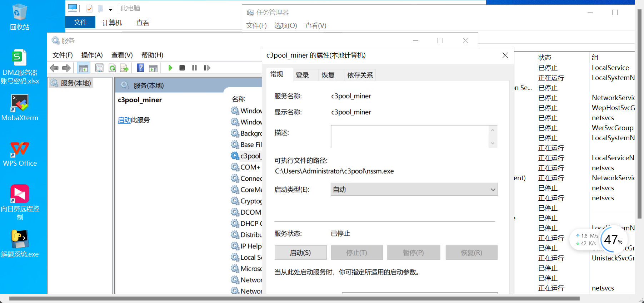Image resolution: width=644 pixels, height=303 pixels.
Task: Open 查看(V) menu in Task Manager
Action: [x=315, y=26]
